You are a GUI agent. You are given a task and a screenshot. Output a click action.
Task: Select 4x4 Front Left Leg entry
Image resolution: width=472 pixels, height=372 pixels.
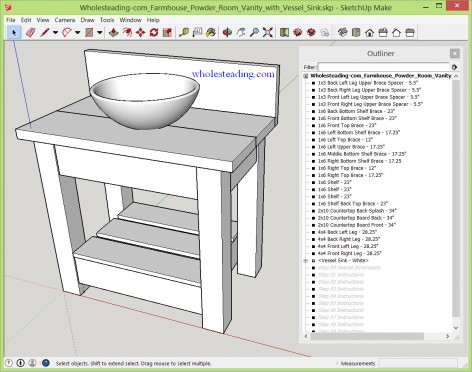click(x=348, y=246)
